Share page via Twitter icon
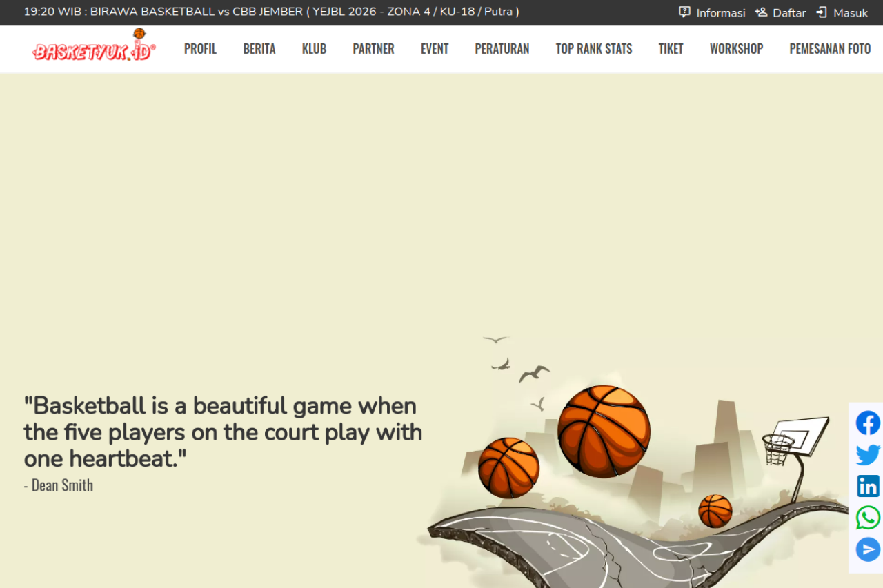This screenshot has height=588, width=883. 868,455
